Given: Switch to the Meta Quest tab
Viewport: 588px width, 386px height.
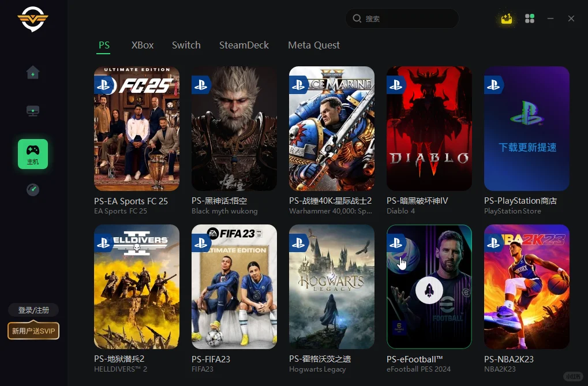Looking at the screenshot, I should [x=314, y=46].
